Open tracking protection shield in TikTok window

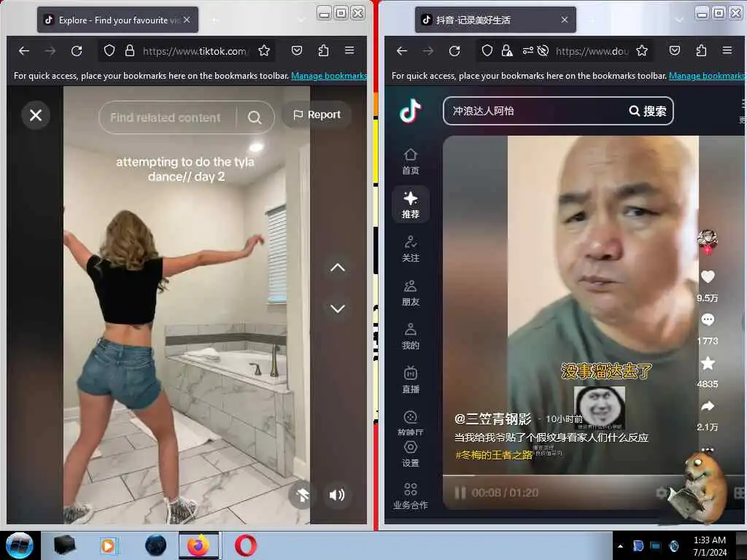(x=109, y=51)
